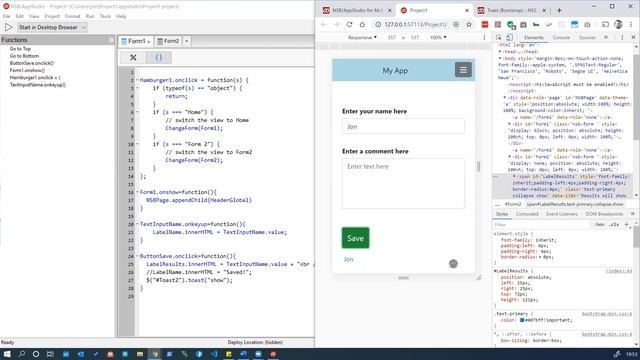Select the Form1 tab
This screenshot has width=640, height=360.
[x=136, y=41]
